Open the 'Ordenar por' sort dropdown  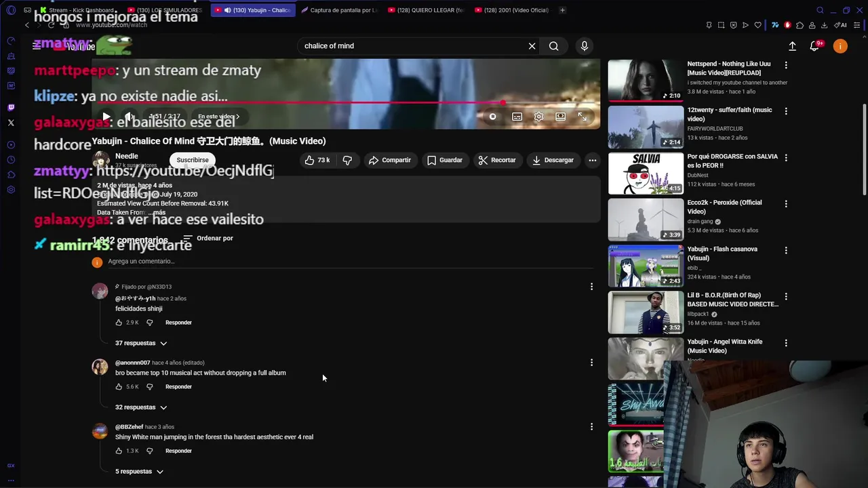[x=208, y=239]
